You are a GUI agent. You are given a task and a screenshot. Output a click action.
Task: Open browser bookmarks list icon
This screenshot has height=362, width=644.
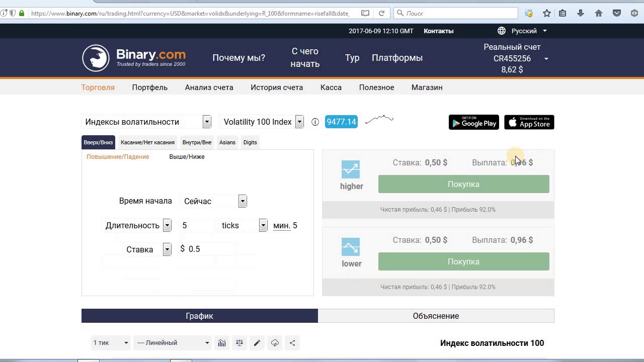pyautogui.click(x=562, y=14)
